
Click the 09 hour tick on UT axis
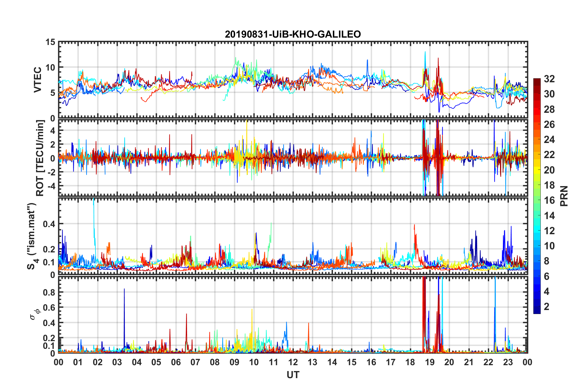pyautogui.click(x=234, y=362)
